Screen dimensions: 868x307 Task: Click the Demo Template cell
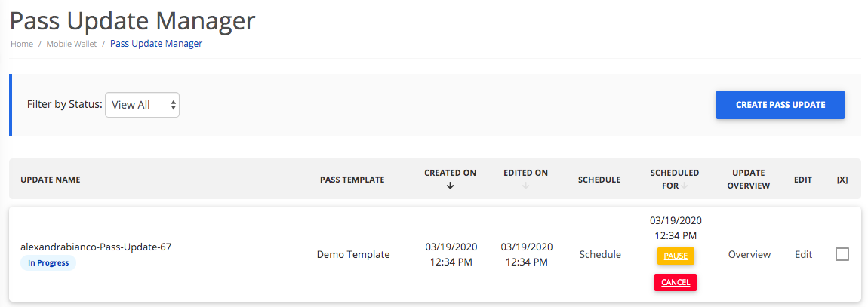pos(353,254)
